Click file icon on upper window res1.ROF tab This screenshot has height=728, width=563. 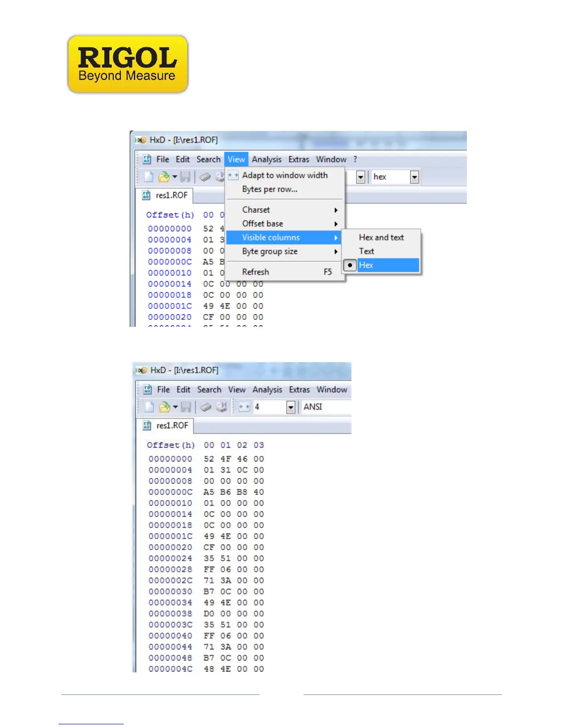(x=146, y=195)
